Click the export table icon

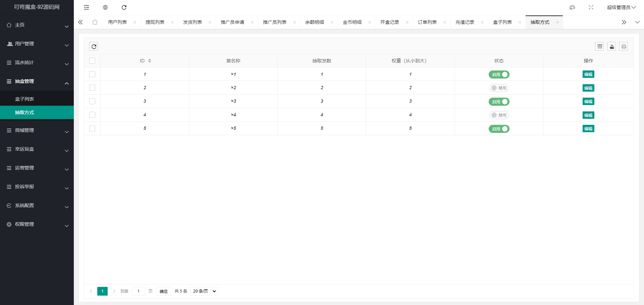[x=612, y=46]
